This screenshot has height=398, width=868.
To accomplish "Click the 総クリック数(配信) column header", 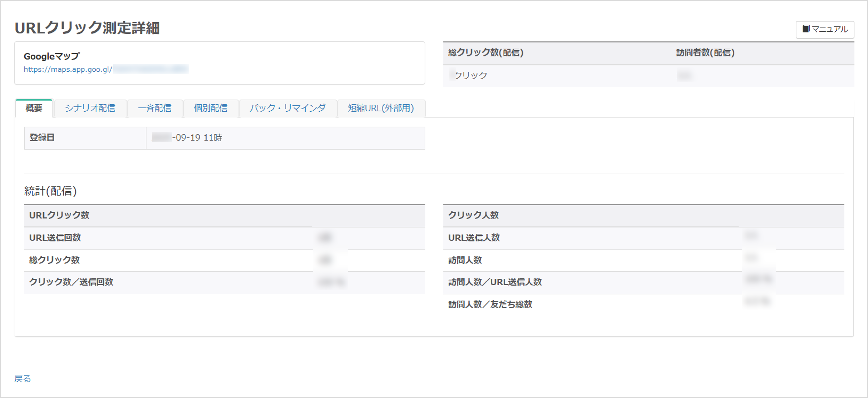I will point(486,53).
